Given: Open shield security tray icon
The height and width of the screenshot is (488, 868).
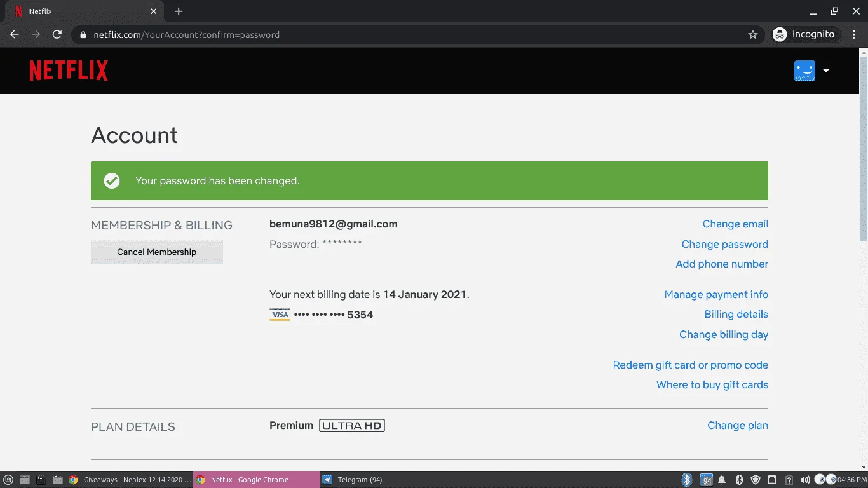Looking at the screenshot, I should click(756, 480).
